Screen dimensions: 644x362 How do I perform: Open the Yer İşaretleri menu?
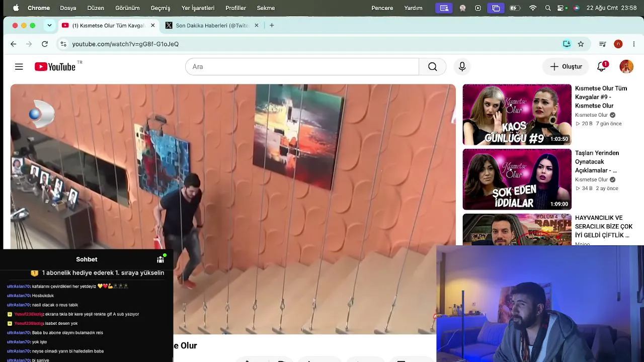pos(198,8)
